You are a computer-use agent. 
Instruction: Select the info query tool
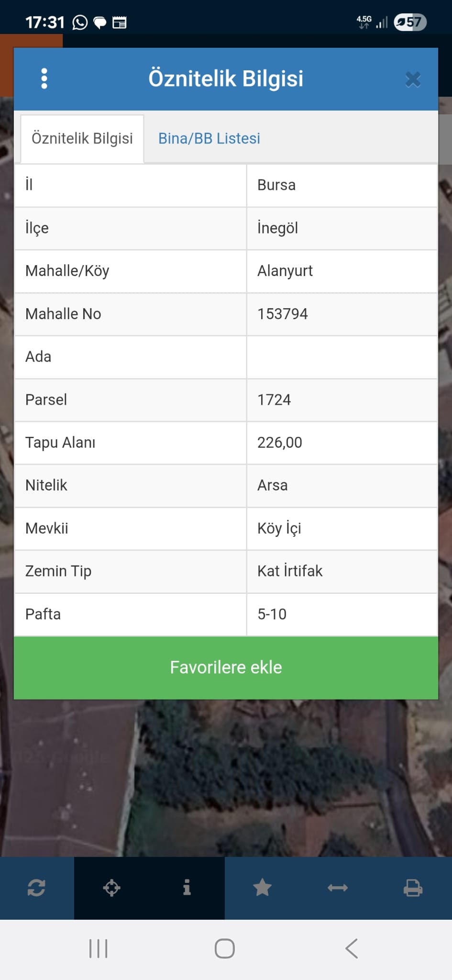(x=187, y=888)
